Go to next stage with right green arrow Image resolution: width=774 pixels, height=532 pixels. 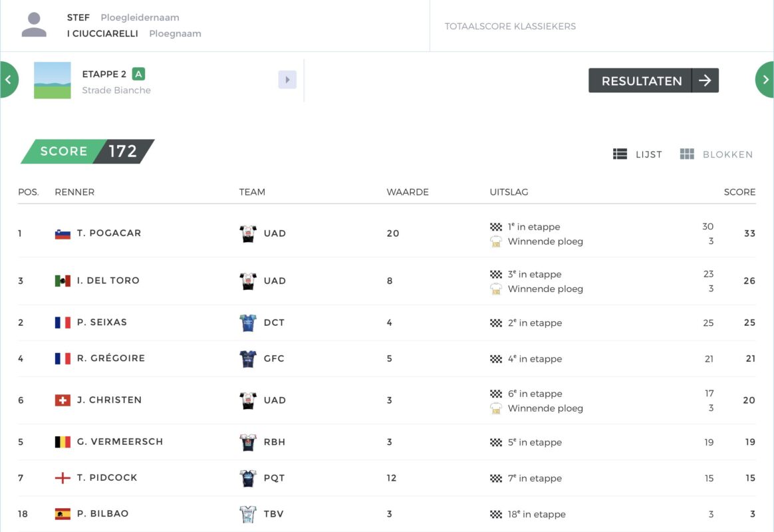click(x=765, y=79)
